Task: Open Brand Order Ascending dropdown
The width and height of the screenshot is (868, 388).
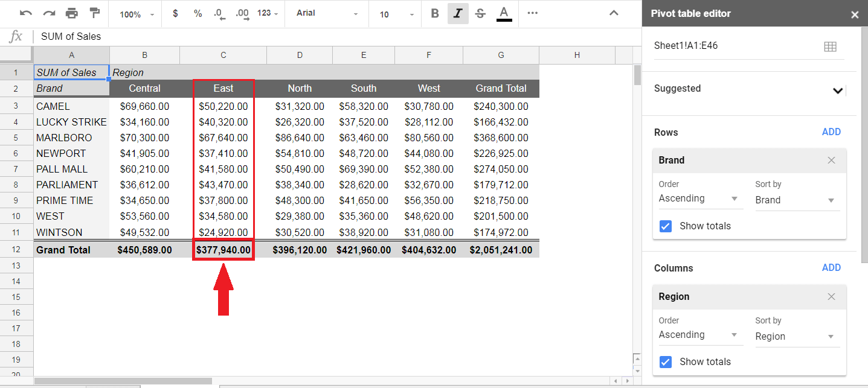Action: (698, 199)
